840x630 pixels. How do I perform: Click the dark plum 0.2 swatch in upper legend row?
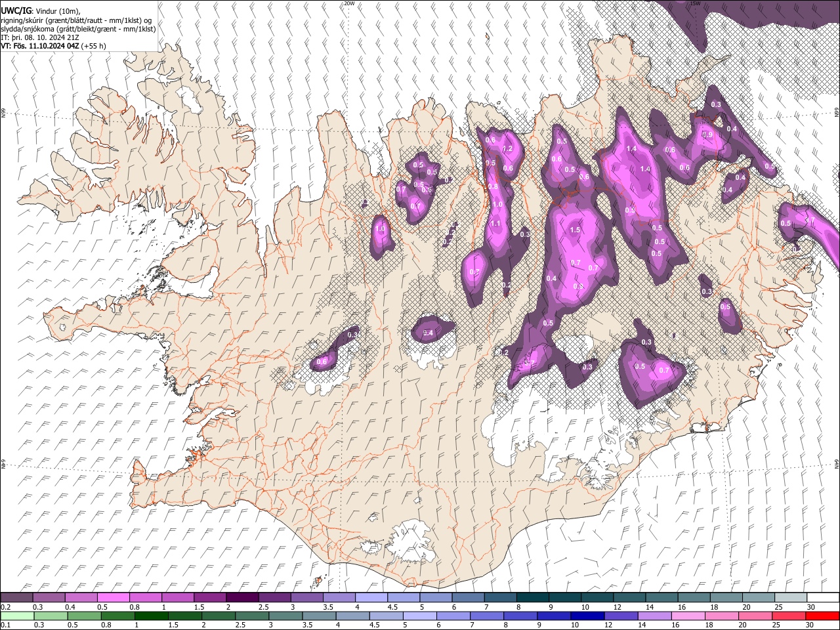(17, 598)
